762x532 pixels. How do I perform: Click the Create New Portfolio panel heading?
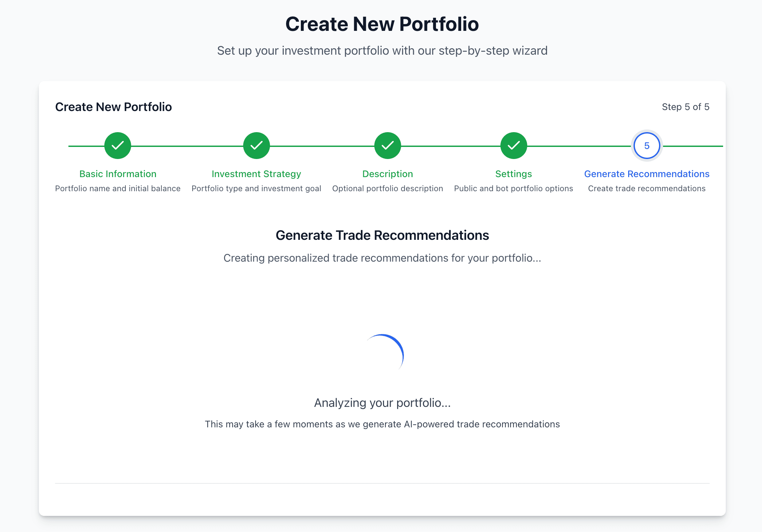coord(113,107)
